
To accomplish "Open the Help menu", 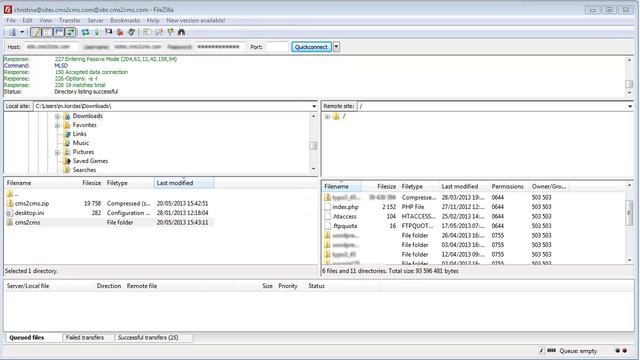I will point(153,20).
